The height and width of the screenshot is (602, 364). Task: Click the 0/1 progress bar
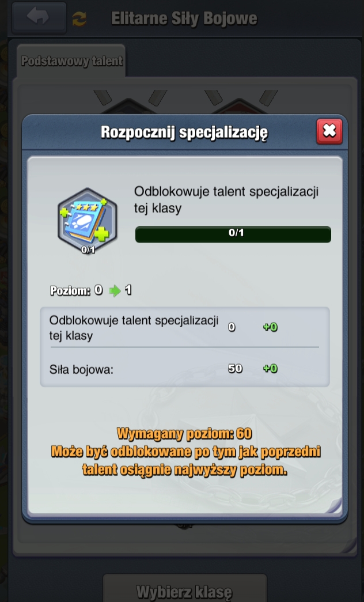pyautogui.click(x=233, y=234)
